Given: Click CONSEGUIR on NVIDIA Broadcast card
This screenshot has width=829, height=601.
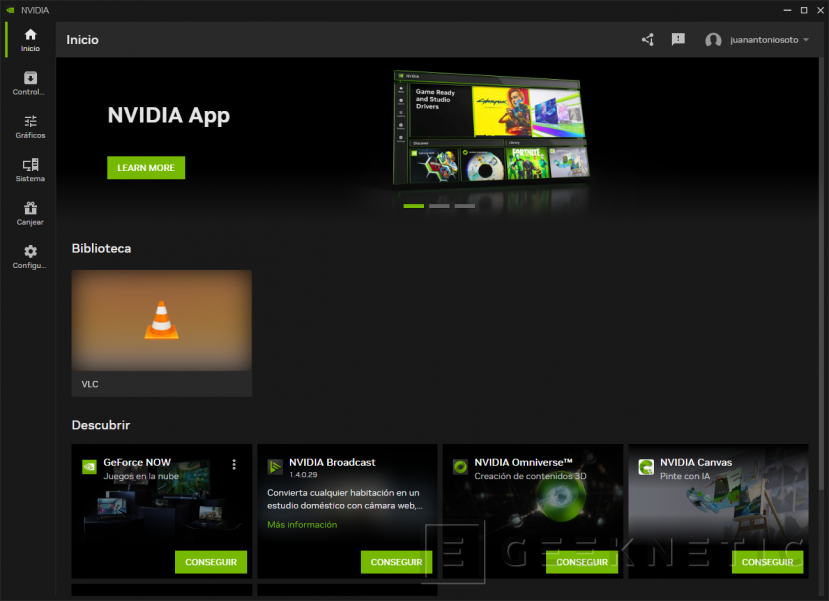Looking at the screenshot, I should (397, 562).
